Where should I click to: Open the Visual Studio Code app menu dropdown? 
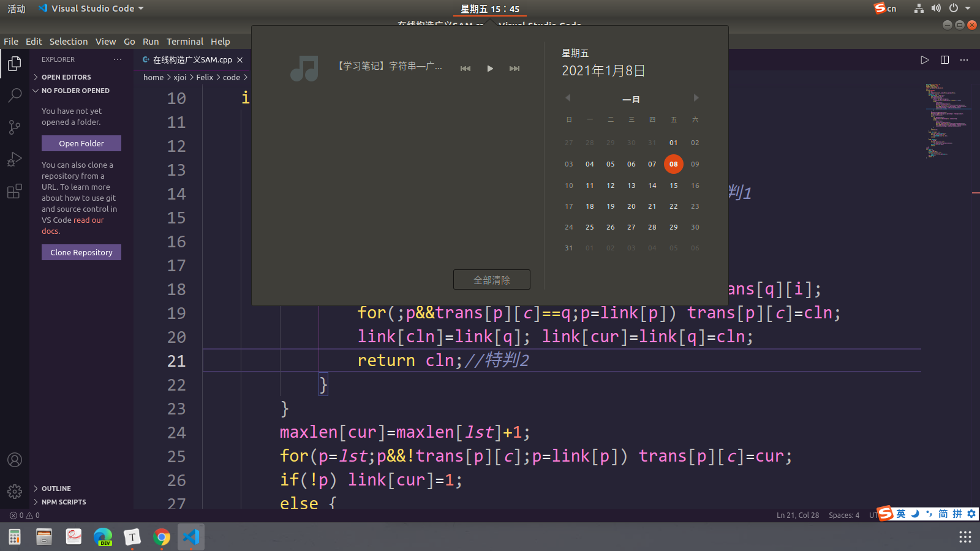[91, 9]
